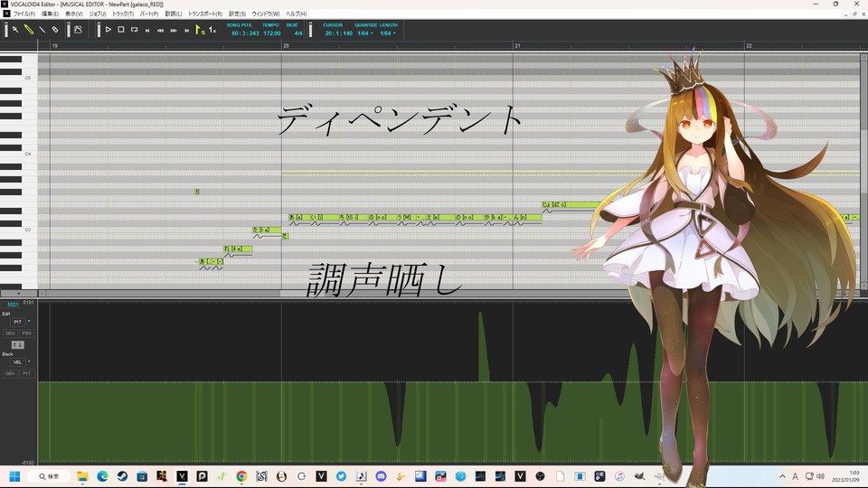Select the arrow pointer tool
Image resolution: width=868 pixels, height=488 pixels.
coord(15,29)
